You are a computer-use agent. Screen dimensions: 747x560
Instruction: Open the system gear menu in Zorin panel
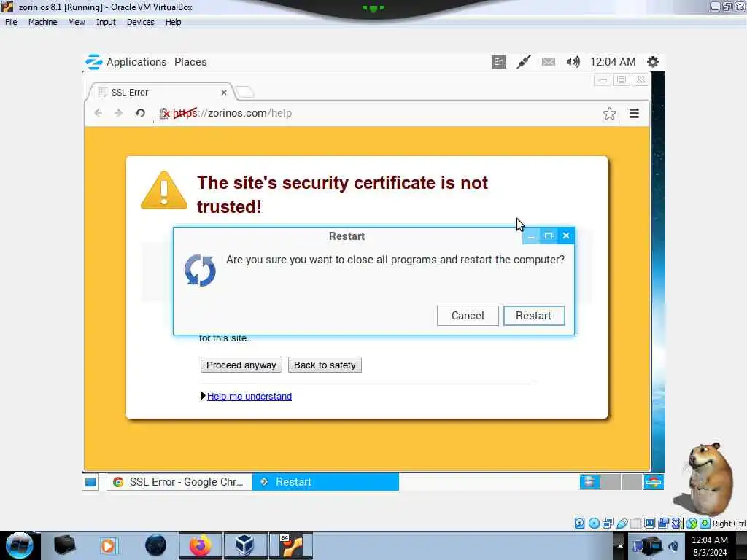(x=653, y=62)
